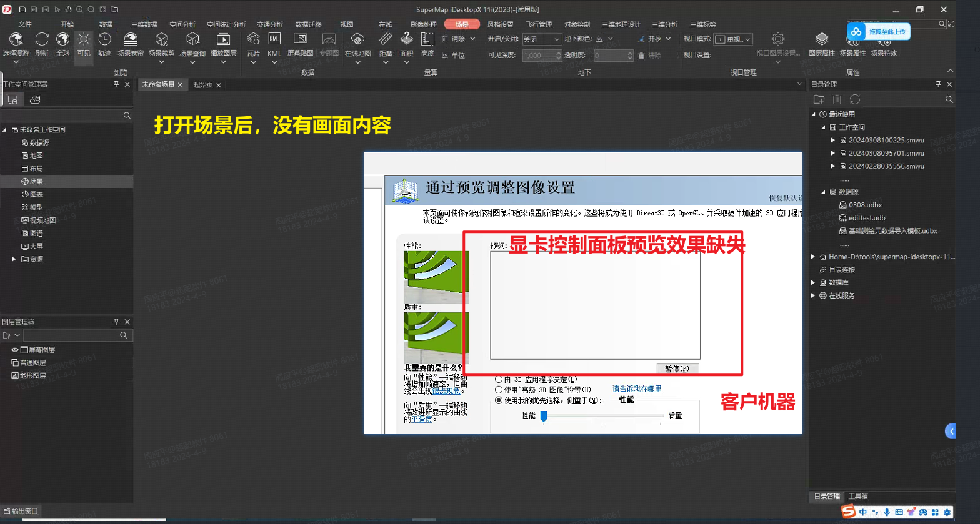Select 由3D应用程序决定 radio in NVIDIA image
The image size is (980, 524).
[499, 379]
